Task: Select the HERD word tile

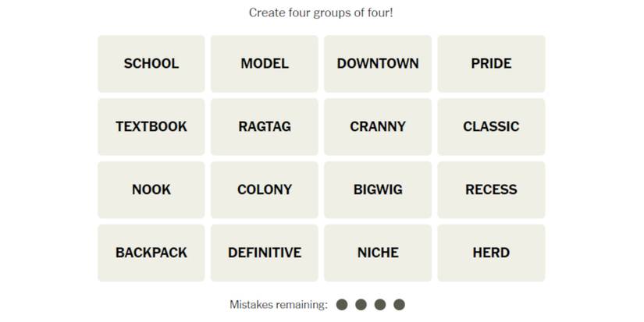Action: (491, 253)
